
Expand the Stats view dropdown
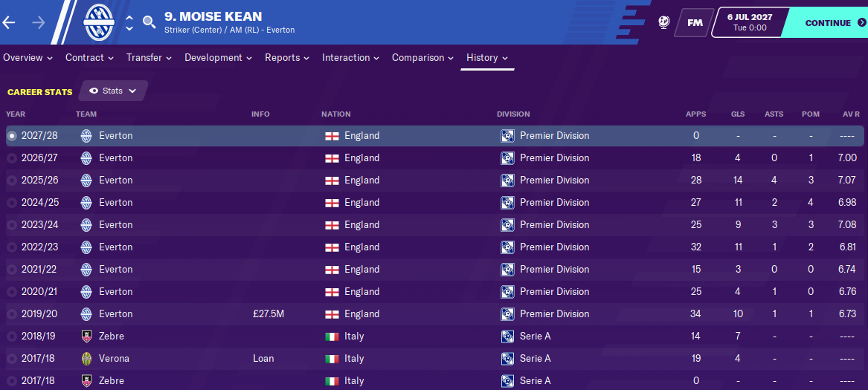coord(113,91)
